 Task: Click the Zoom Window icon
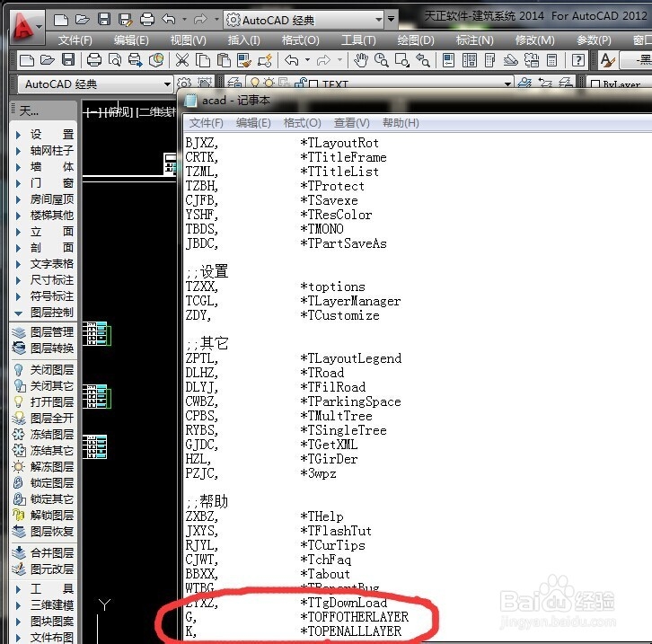[x=402, y=60]
